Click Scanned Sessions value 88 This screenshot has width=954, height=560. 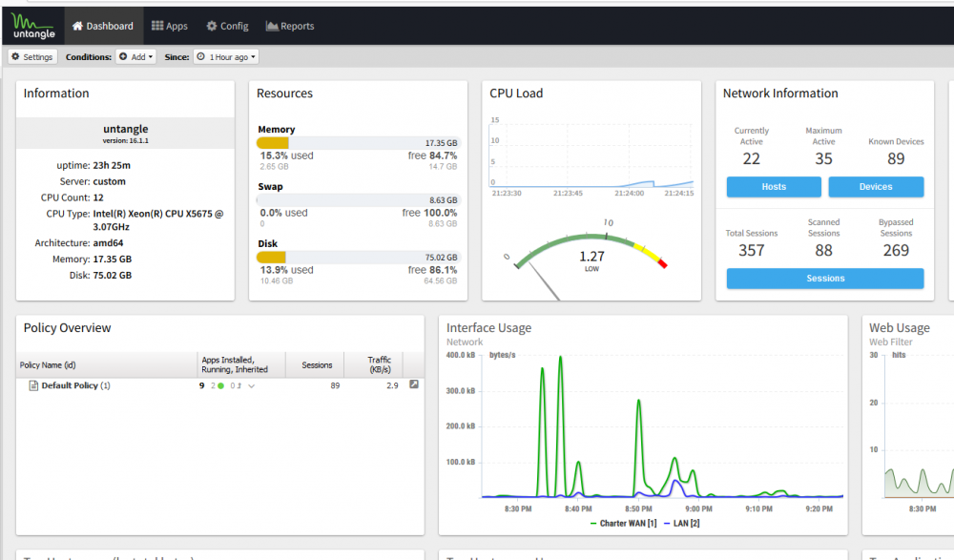pos(824,250)
